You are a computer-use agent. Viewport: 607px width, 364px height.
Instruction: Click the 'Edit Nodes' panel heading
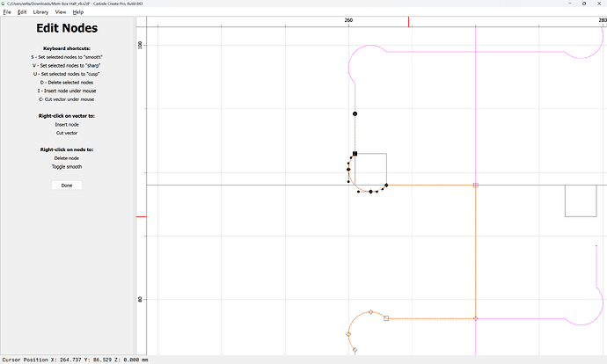click(x=67, y=28)
